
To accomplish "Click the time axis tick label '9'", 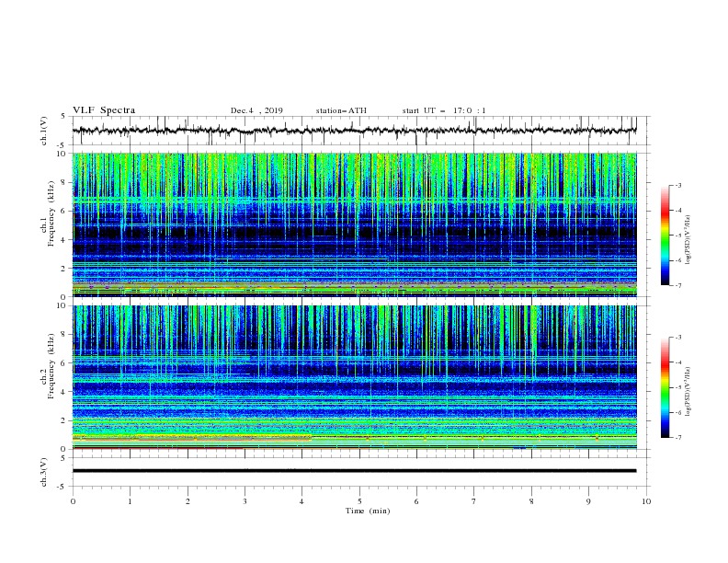I will [588, 501].
